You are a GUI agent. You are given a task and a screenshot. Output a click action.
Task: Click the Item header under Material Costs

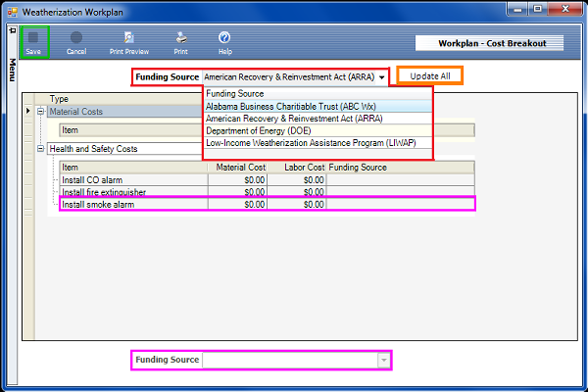(130, 130)
